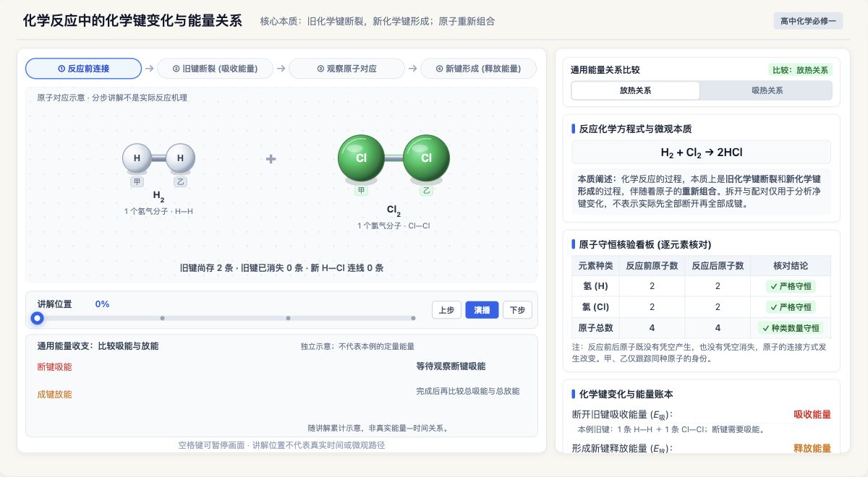
Task: Click the green Cl atom labeled 甲
Action: click(361, 158)
